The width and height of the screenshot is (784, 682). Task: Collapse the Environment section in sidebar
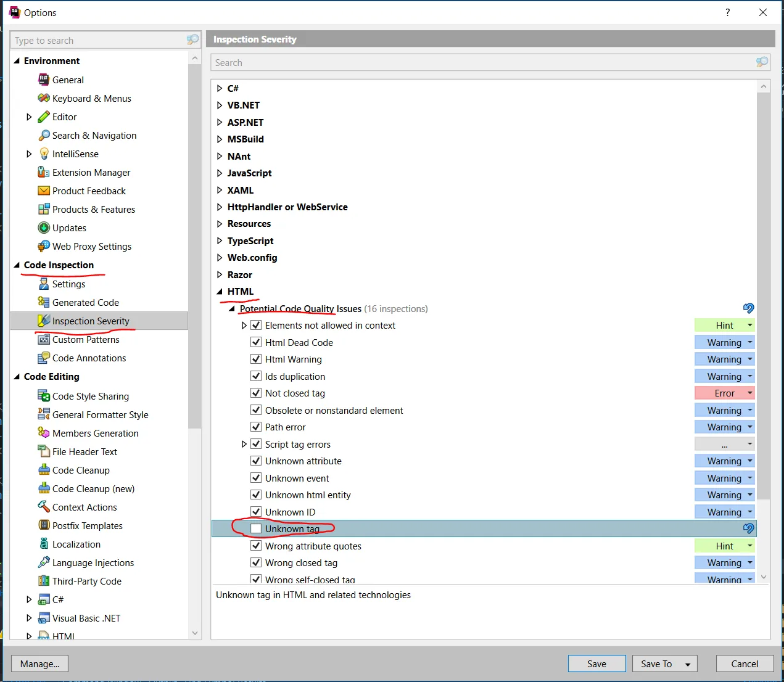tap(17, 61)
